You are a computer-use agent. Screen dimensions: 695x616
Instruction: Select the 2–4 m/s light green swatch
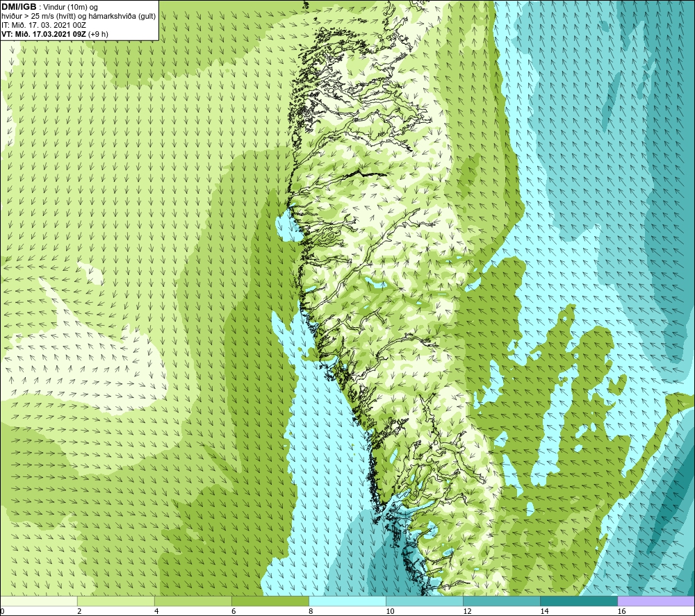coord(116,601)
